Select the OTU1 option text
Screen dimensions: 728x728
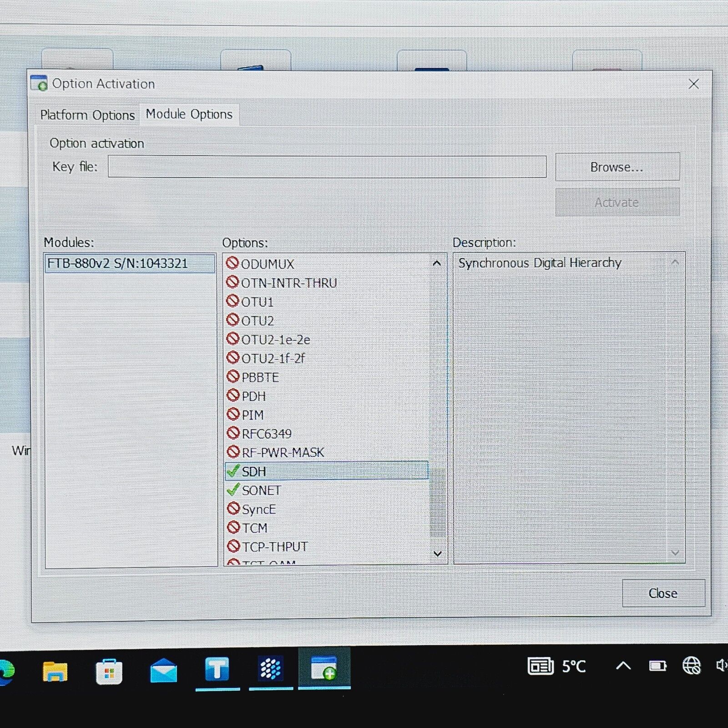click(x=257, y=302)
